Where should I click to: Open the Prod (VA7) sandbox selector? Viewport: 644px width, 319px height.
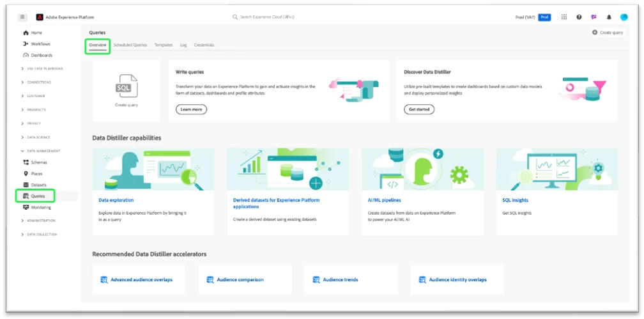[525, 17]
